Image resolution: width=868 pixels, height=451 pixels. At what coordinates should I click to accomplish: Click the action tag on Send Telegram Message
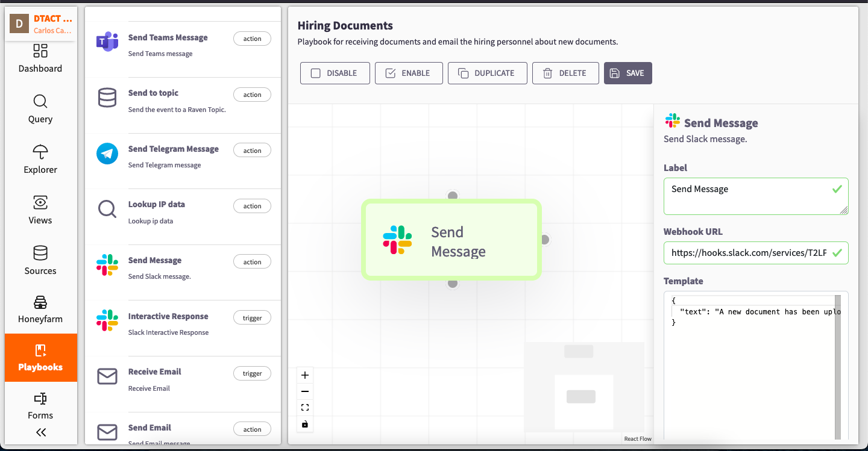pyautogui.click(x=252, y=151)
